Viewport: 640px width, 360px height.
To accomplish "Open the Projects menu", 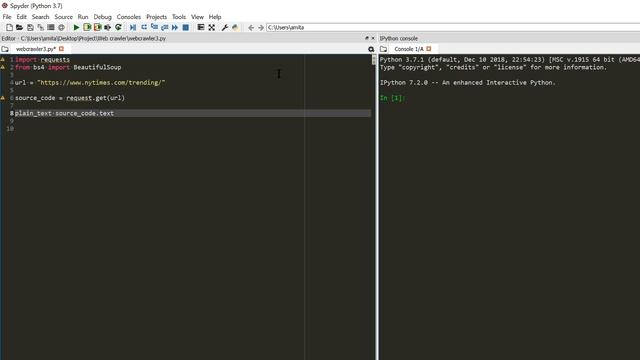I will pyautogui.click(x=156, y=17).
